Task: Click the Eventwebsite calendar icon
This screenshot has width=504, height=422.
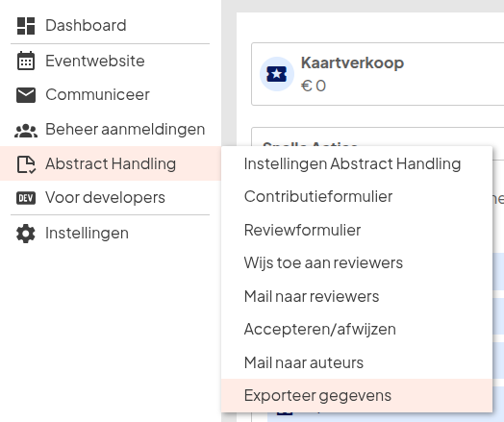Action: coord(26,61)
